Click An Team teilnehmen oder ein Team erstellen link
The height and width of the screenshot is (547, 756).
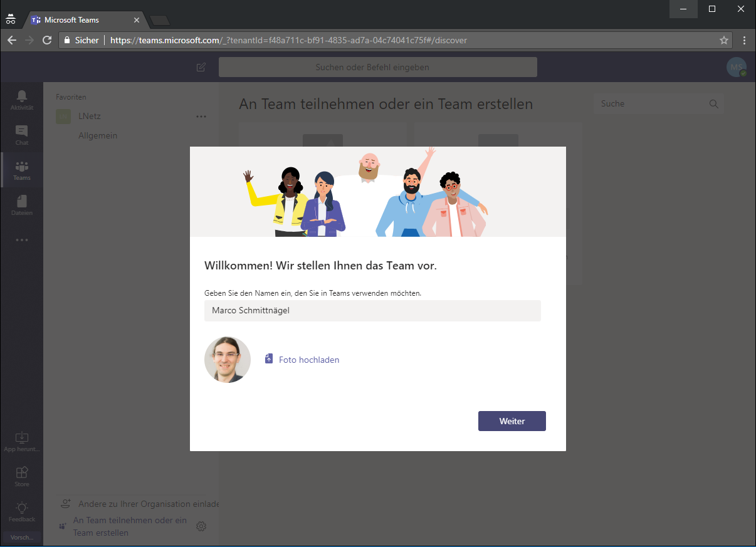coord(130,526)
